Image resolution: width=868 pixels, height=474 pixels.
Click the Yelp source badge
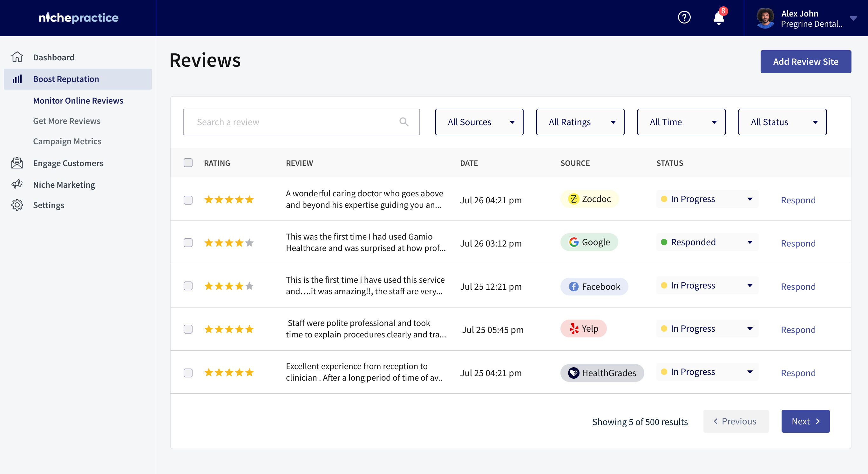tap(583, 328)
